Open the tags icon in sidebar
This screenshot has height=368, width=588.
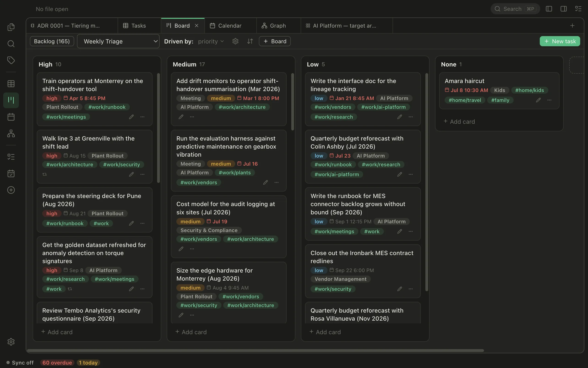(x=11, y=60)
